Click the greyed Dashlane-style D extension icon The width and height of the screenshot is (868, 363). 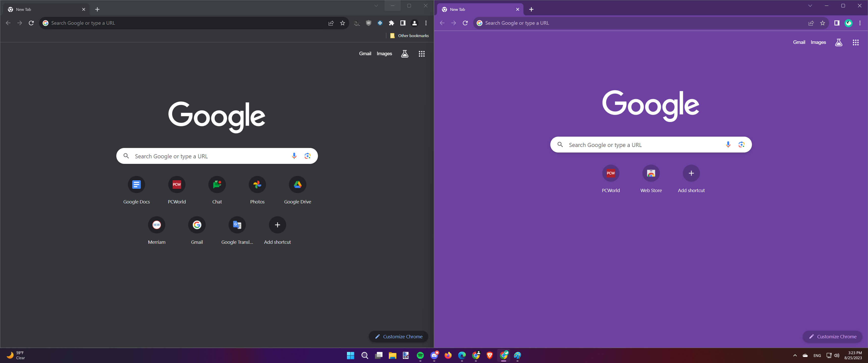[357, 23]
